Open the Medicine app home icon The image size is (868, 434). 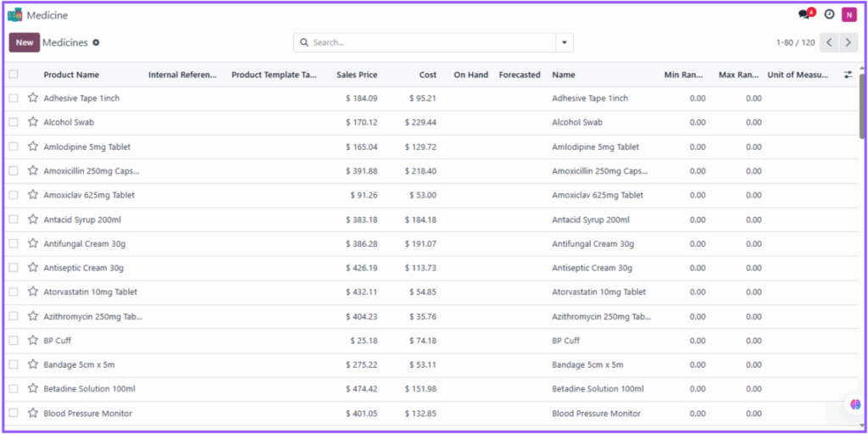click(x=14, y=15)
